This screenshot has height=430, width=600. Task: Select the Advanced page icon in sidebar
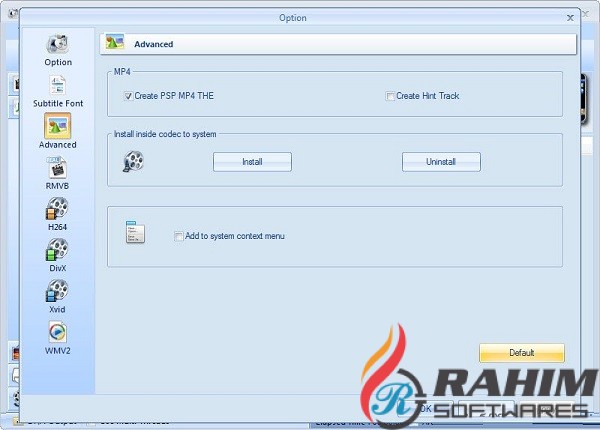pyautogui.click(x=57, y=126)
